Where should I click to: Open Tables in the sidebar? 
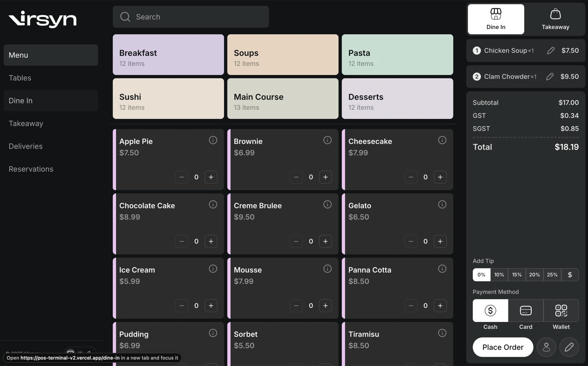pyautogui.click(x=51, y=78)
